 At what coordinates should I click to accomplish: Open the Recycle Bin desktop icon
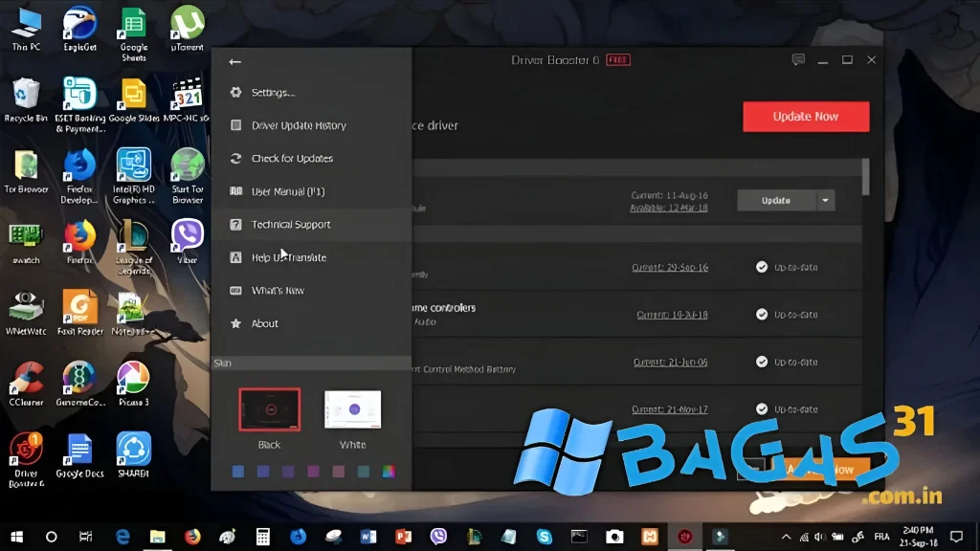[x=26, y=100]
